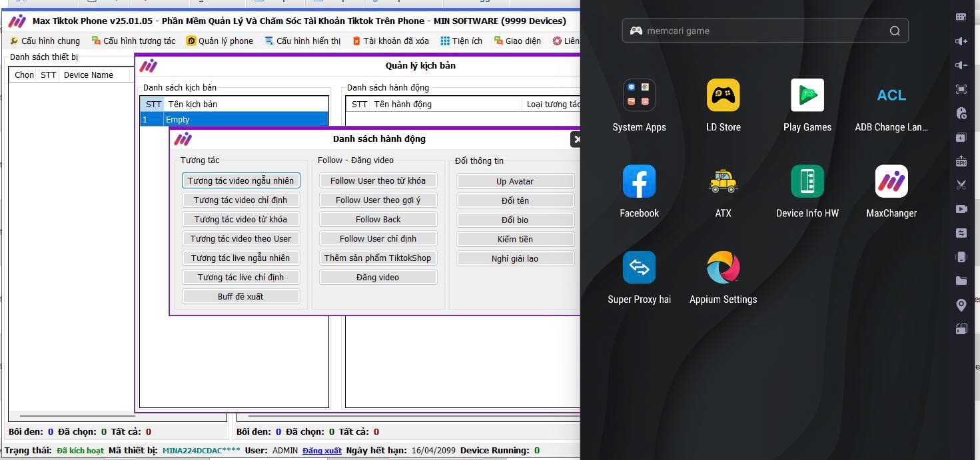Click Tương tác video theo User button
This screenshot has height=460, width=980.
(x=241, y=238)
